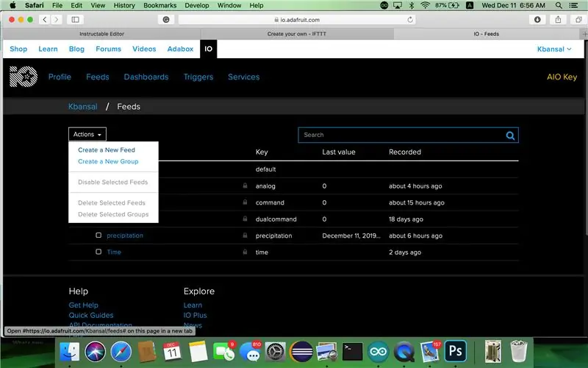Show all tabs overview in Safari
The width and height of the screenshot is (588, 368).
pos(578,20)
